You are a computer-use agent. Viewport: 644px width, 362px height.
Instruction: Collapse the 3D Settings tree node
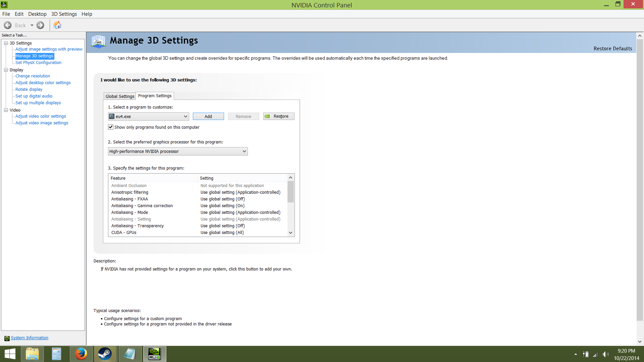coord(6,43)
